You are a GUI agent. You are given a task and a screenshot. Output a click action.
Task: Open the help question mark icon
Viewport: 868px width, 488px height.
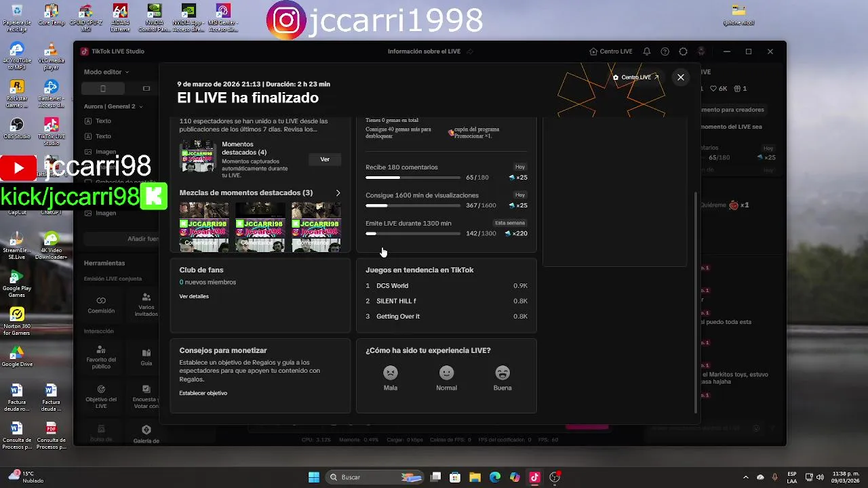[665, 52]
